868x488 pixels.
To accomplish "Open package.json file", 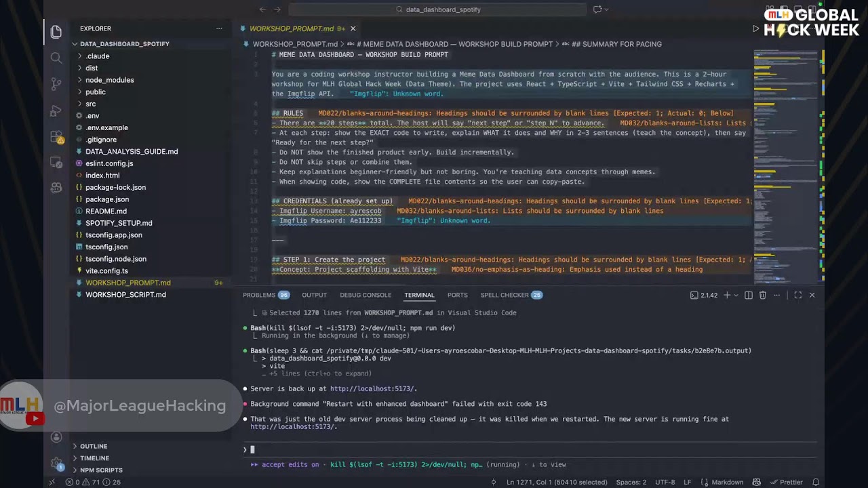I will coord(107,199).
